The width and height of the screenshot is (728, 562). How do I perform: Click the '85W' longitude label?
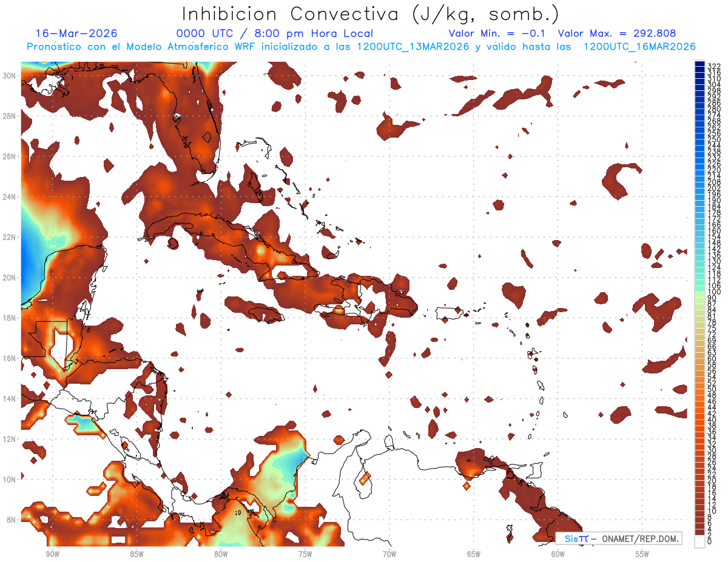[x=136, y=554]
